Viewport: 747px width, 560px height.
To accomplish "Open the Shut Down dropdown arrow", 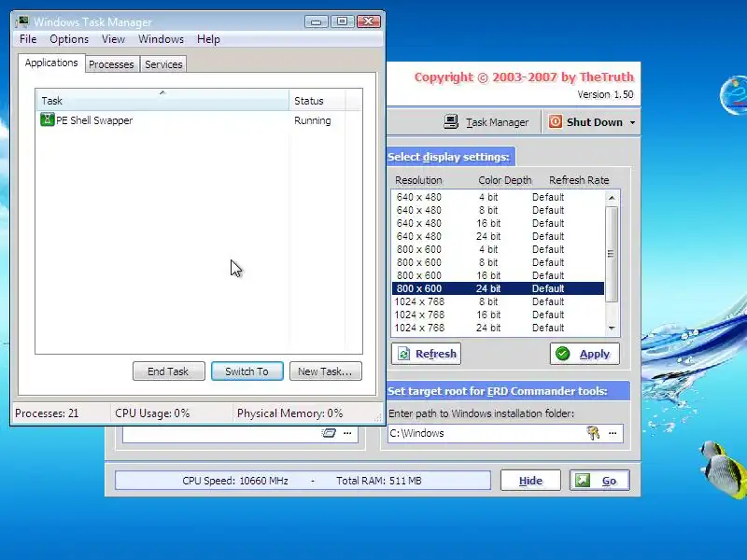I will click(633, 122).
